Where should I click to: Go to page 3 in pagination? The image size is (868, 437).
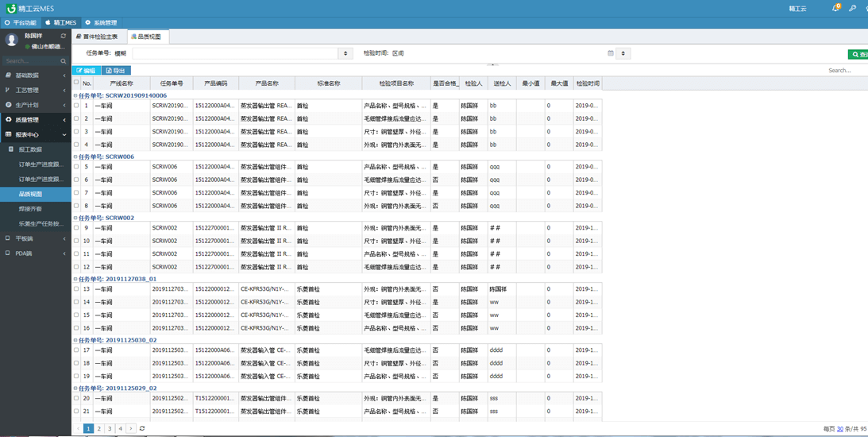110,428
